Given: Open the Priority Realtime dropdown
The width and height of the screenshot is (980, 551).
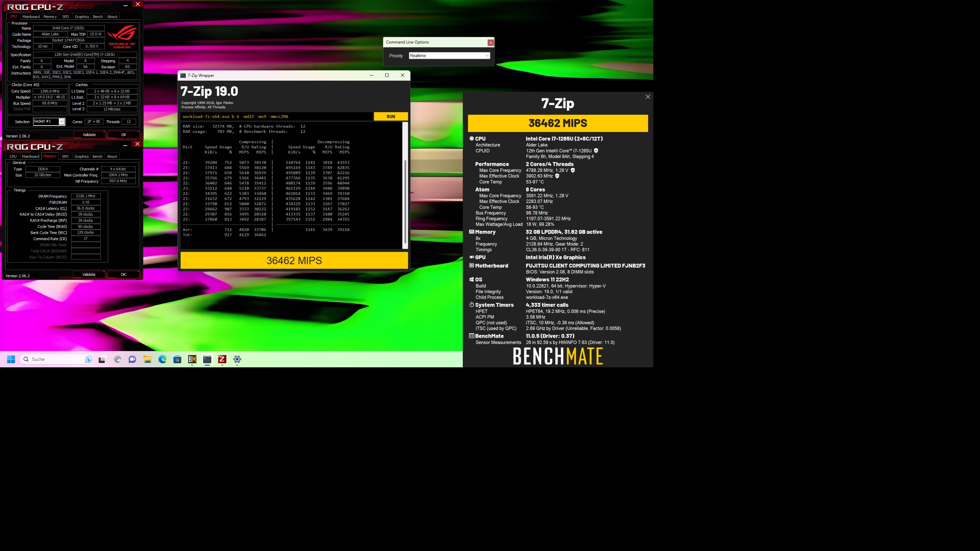Looking at the screenshot, I should 449,55.
